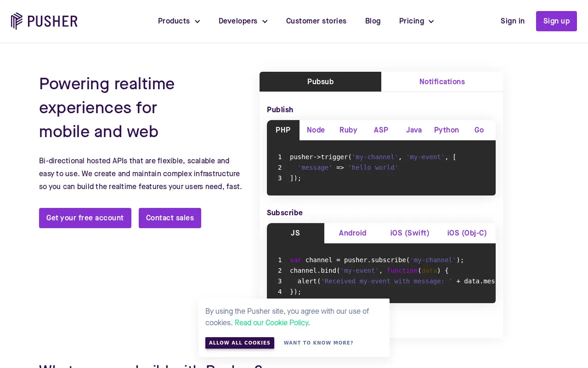Open Customer stories page

[x=316, y=21]
